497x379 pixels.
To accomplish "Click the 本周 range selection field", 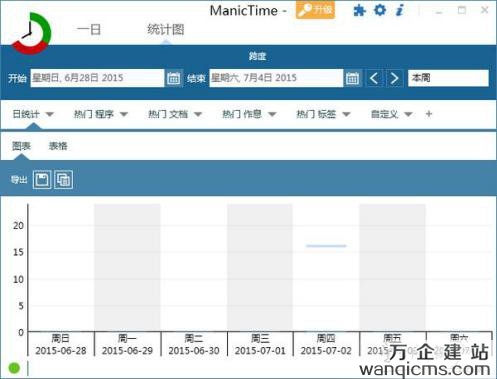I will [448, 78].
